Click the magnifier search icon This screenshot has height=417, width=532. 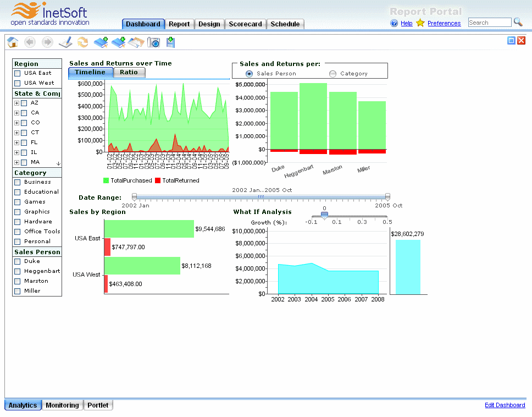coord(518,23)
